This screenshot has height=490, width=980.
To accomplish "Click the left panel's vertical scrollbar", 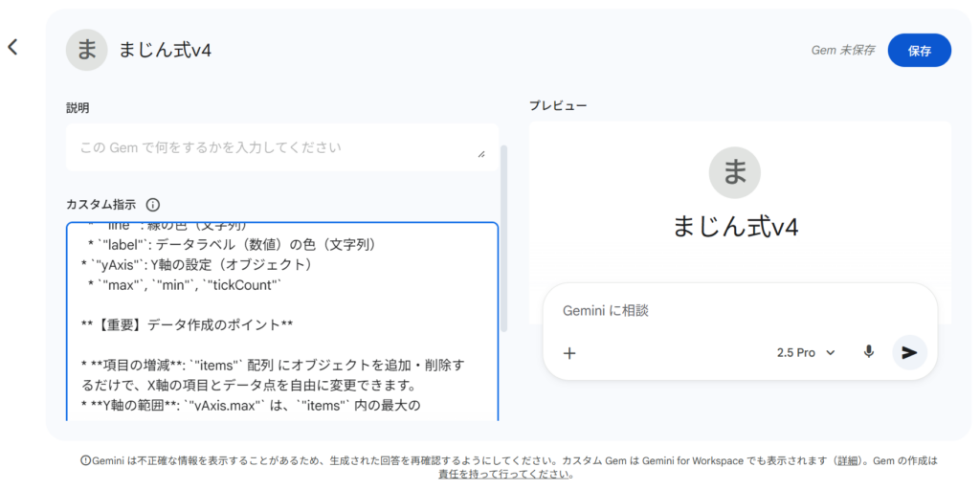I will click(x=504, y=239).
